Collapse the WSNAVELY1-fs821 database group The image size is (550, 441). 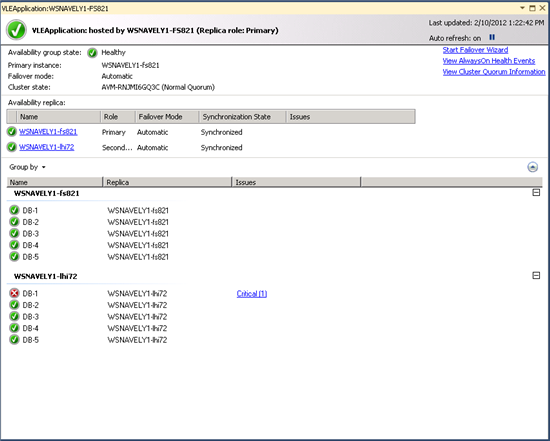(536, 193)
